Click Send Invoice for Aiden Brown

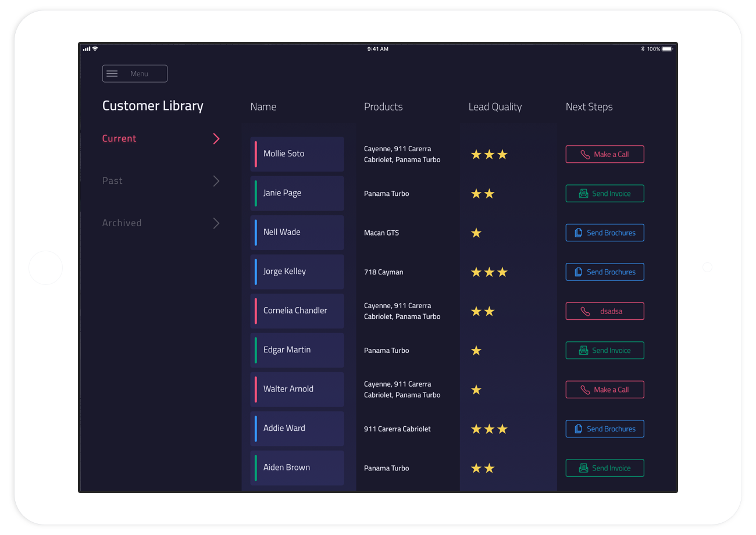pos(605,468)
